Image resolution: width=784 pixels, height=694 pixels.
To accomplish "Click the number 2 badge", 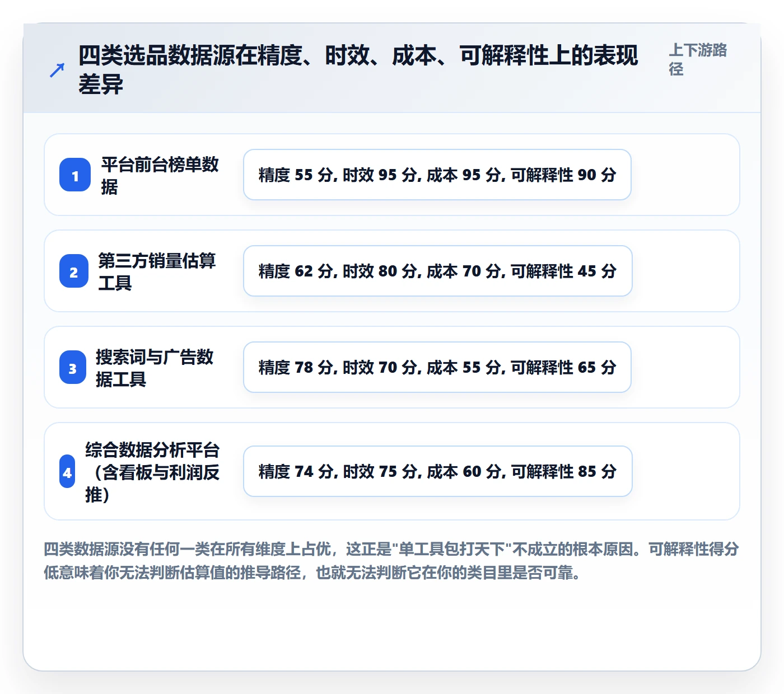I will (x=74, y=271).
